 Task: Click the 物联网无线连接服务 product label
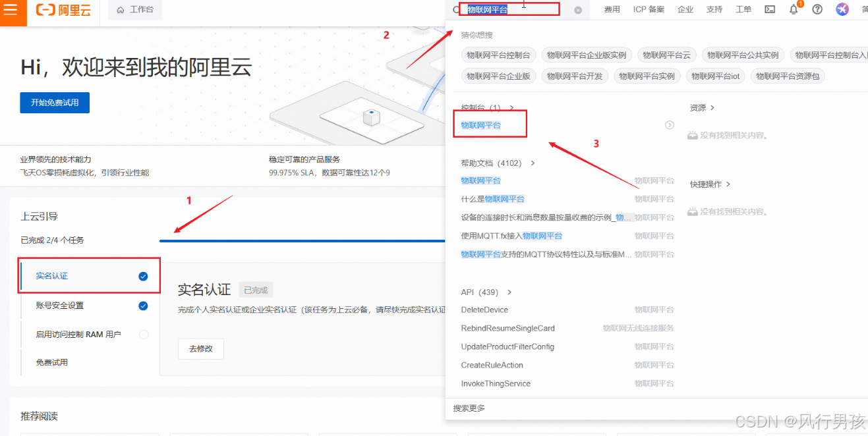[639, 328]
